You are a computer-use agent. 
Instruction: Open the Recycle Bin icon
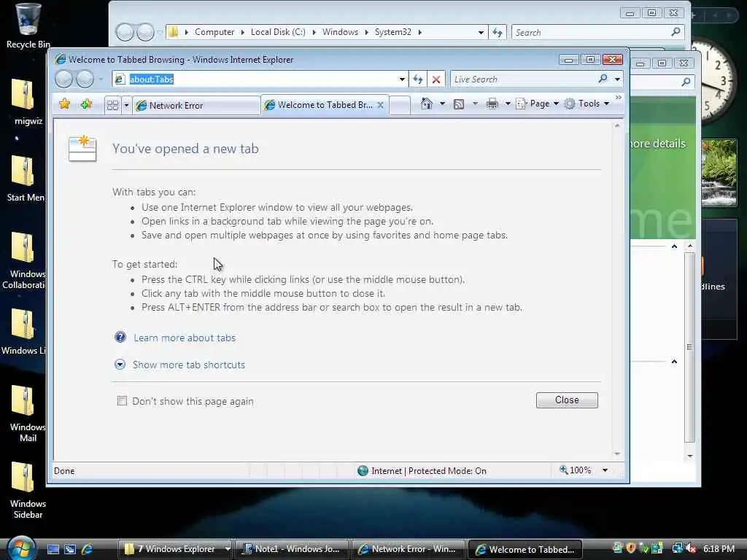(28, 26)
